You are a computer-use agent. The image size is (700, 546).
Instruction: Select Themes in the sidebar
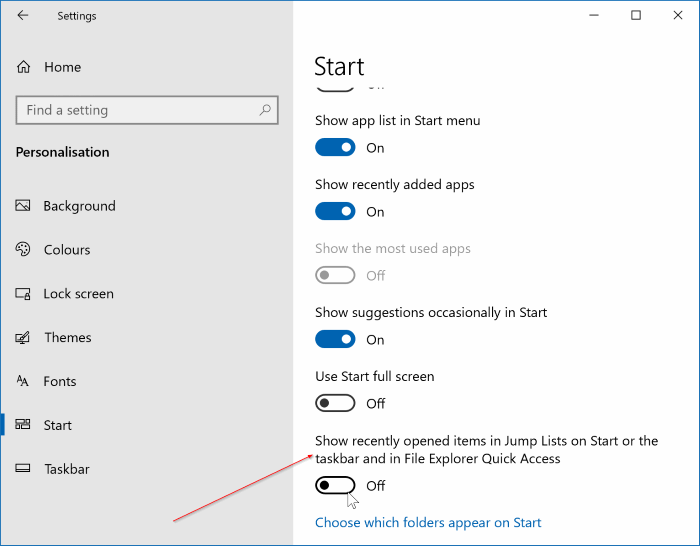pos(68,338)
